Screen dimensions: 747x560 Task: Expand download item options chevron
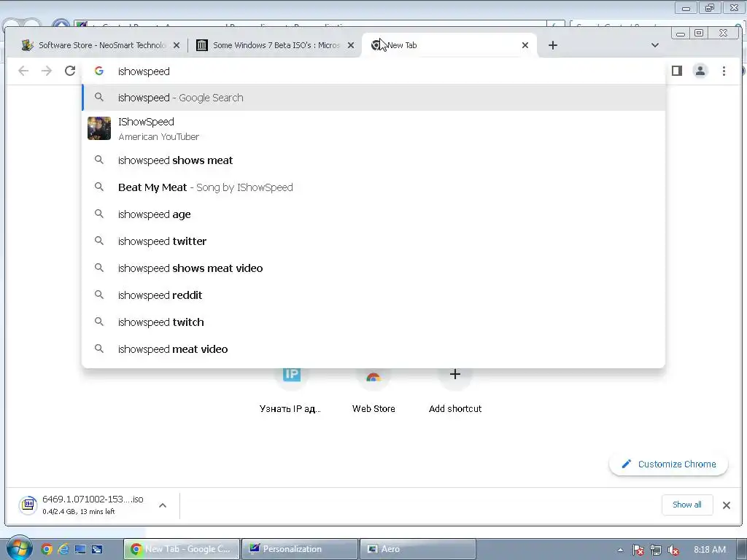pos(163,505)
